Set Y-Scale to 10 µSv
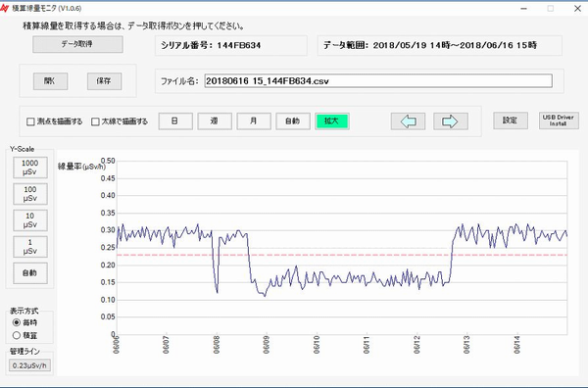This screenshot has width=588, height=388. click(x=30, y=220)
